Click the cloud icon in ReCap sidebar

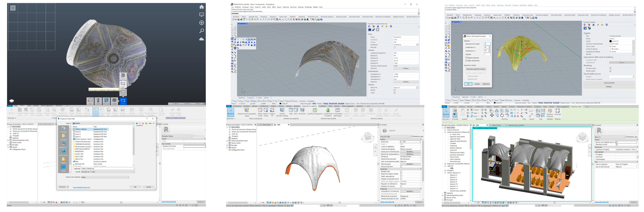201,39
